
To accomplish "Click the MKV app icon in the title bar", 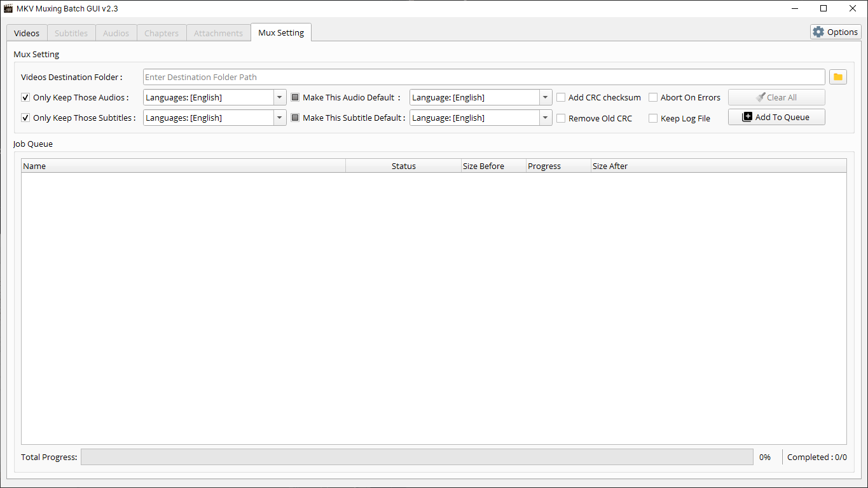I will pos(8,8).
